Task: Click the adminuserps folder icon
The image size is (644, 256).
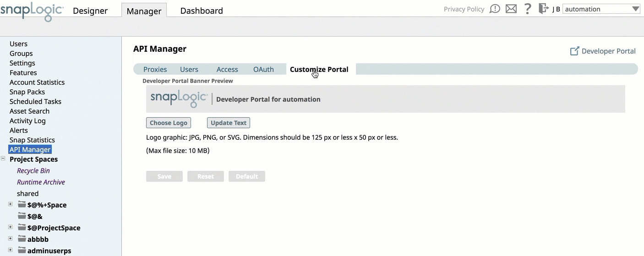Action: click(22, 251)
